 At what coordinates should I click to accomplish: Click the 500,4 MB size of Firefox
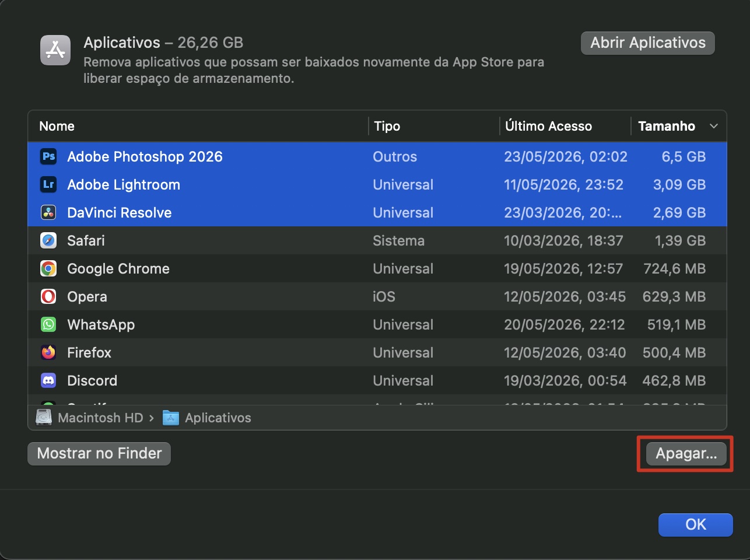pyautogui.click(x=674, y=352)
